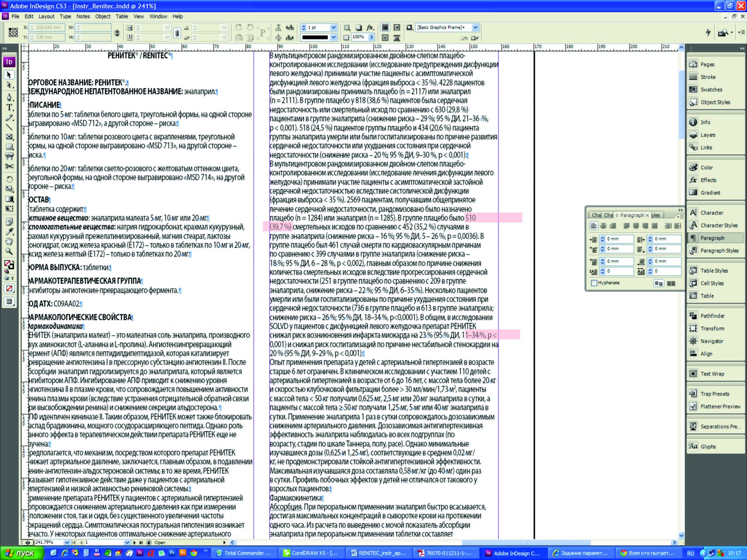Open the page number dropdown in status bar
This screenshot has width=747, height=560.
pos(127,542)
